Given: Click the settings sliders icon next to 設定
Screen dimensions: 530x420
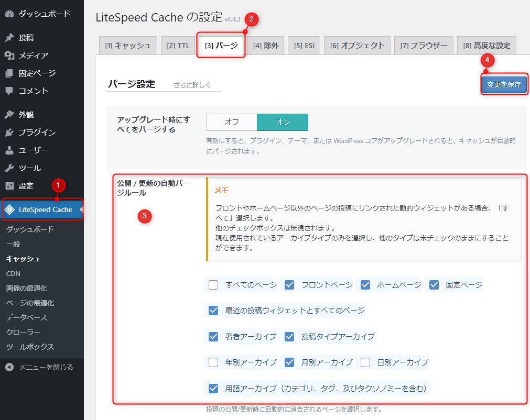Looking at the screenshot, I should click(x=9, y=186).
